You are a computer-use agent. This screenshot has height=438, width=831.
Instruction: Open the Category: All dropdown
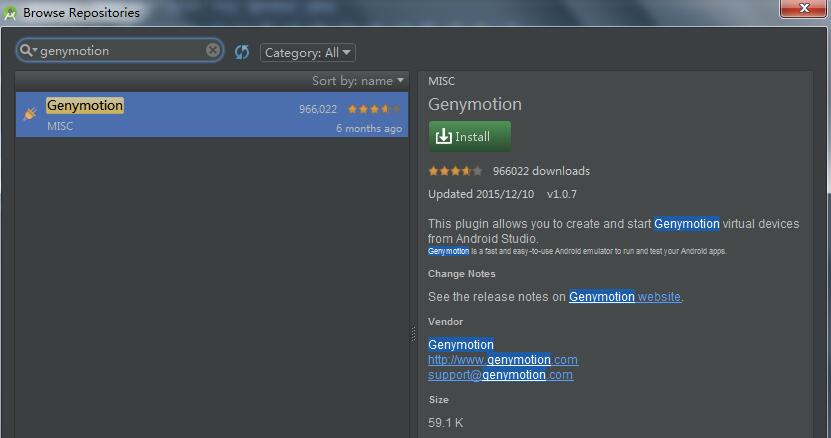[x=307, y=52]
